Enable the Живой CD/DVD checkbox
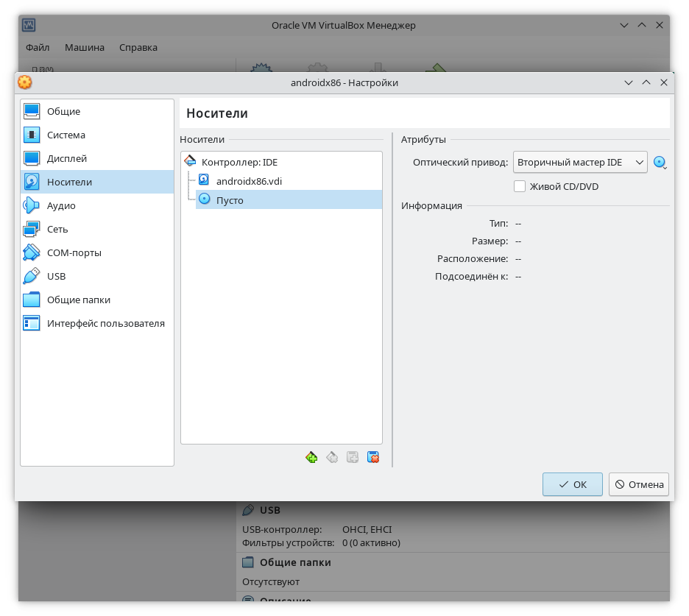689x616 pixels. pyautogui.click(x=520, y=186)
